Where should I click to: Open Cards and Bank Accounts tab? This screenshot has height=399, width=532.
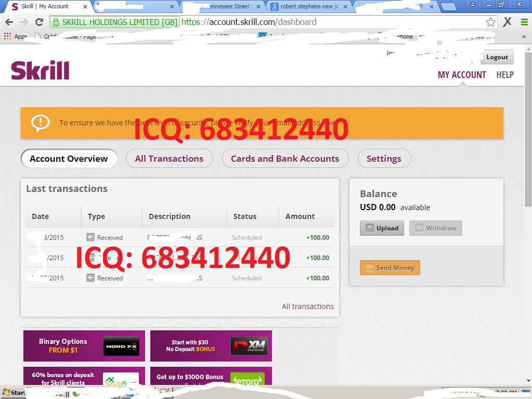[285, 159]
